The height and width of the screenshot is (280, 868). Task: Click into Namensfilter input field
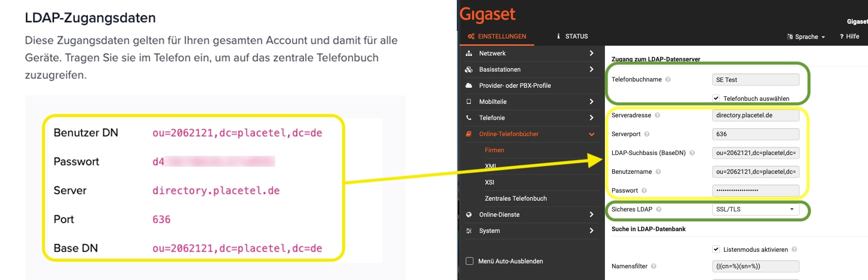pyautogui.click(x=756, y=266)
